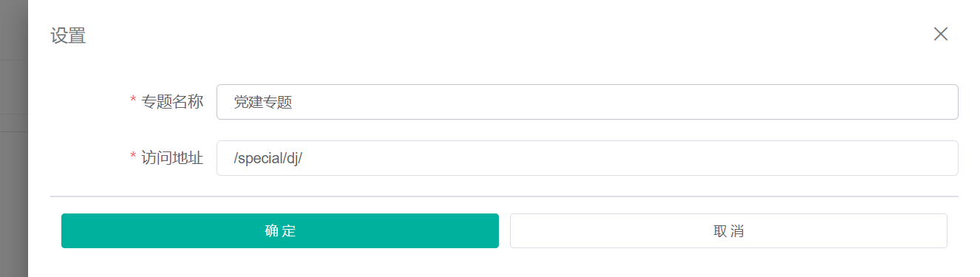This screenshot has width=980, height=277.
Task: Click the horizontal divider above the buttons
Action: pos(504,196)
